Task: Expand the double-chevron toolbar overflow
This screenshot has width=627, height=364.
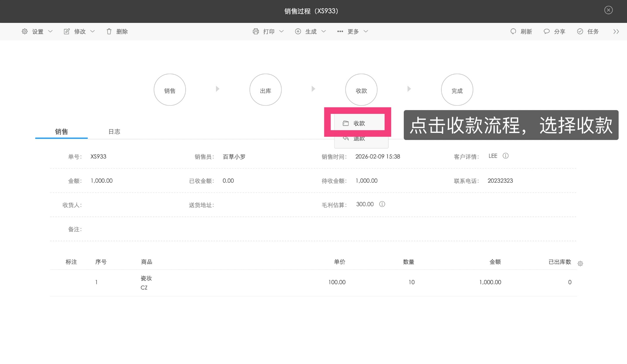Action: pyautogui.click(x=616, y=31)
